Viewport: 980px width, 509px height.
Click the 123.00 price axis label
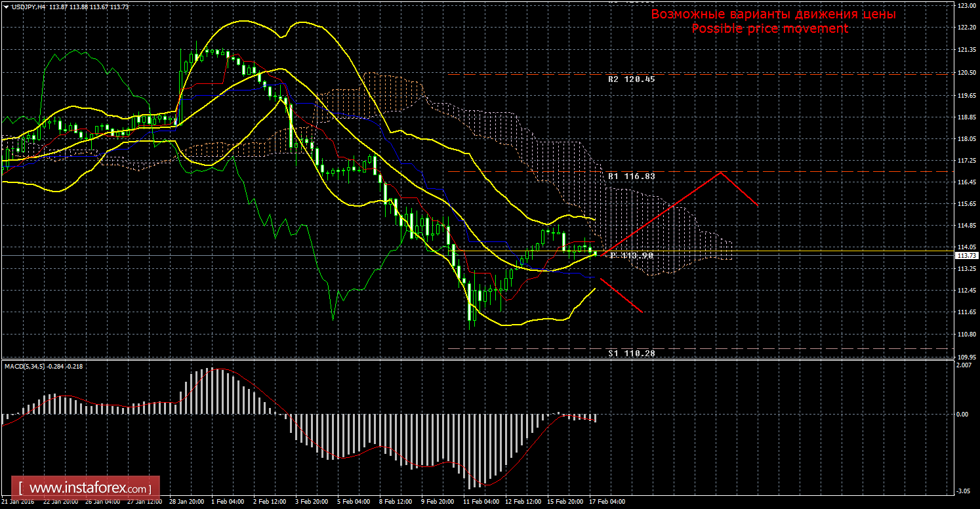(x=966, y=6)
